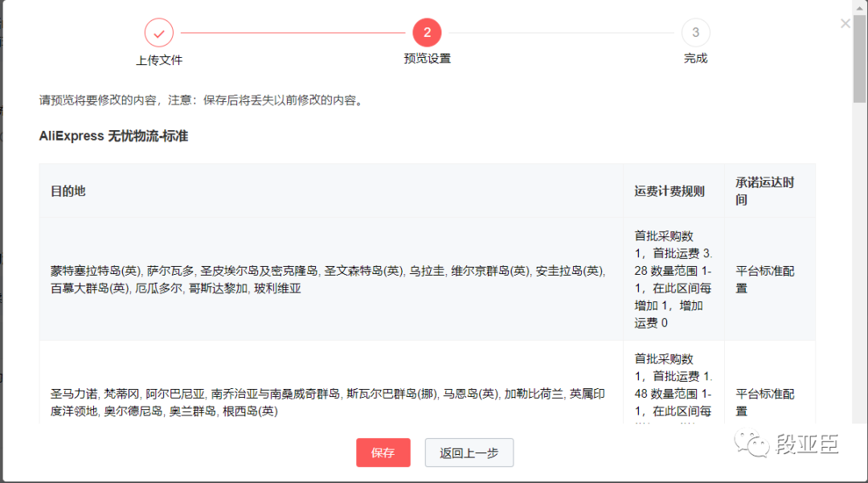Select the 上传文件 step label
The width and height of the screenshot is (868, 483).
159,59
